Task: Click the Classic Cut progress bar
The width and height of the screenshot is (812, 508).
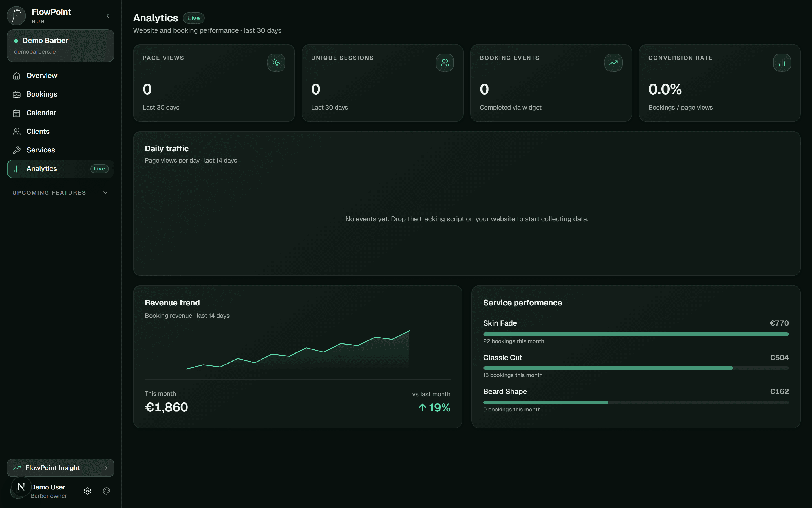Action: pyautogui.click(x=636, y=368)
